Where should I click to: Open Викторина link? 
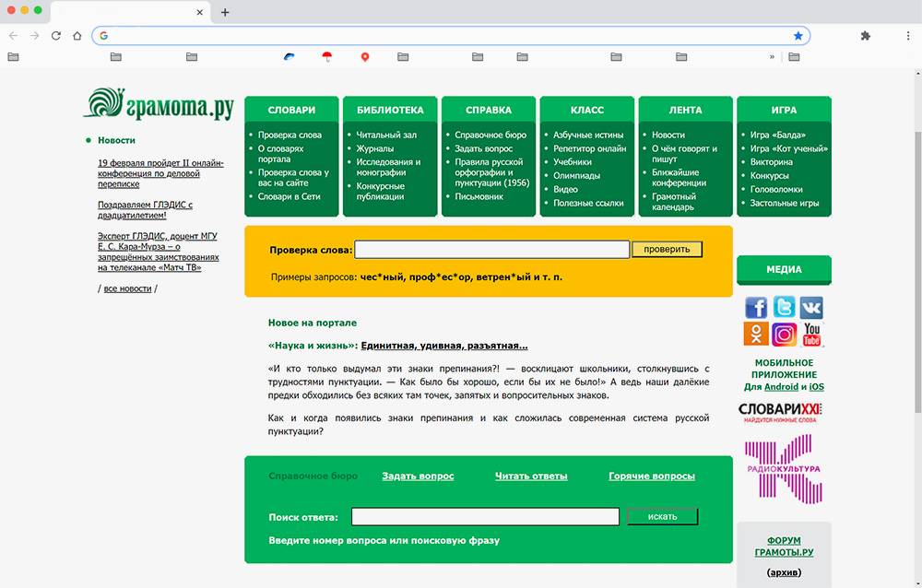772,161
